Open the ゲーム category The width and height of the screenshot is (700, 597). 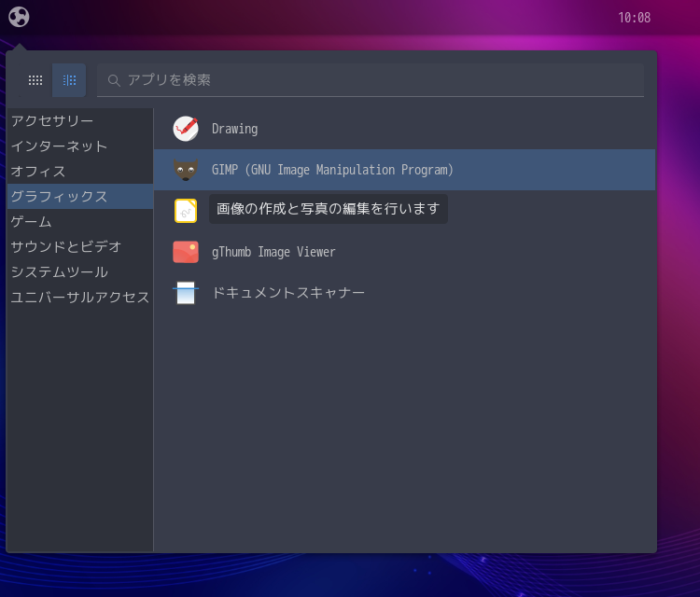point(80,222)
